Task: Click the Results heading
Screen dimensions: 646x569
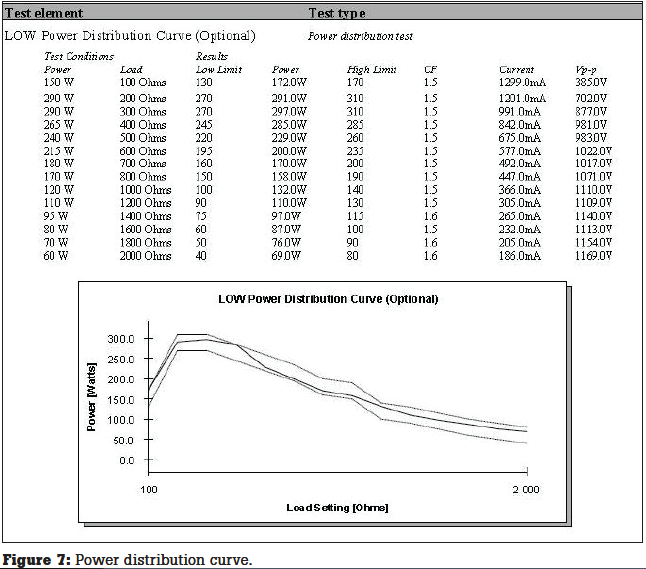Action: tap(211, 56)
